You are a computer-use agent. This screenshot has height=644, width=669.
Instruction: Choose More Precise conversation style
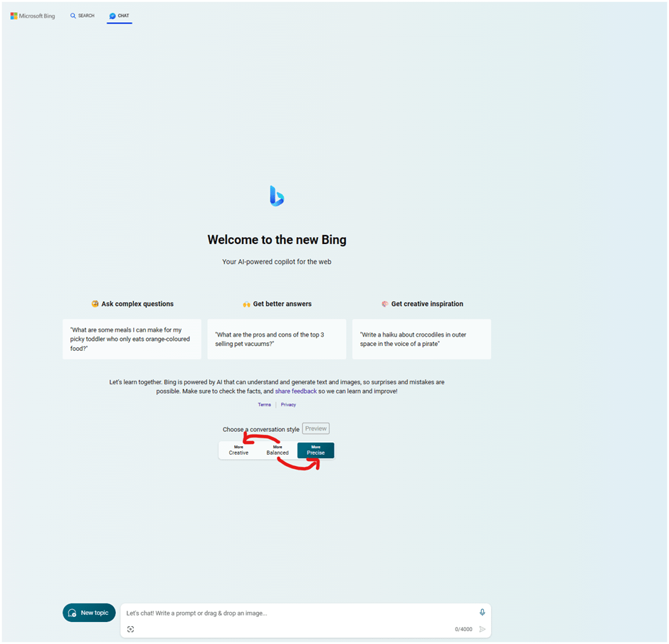pos(316,450)
